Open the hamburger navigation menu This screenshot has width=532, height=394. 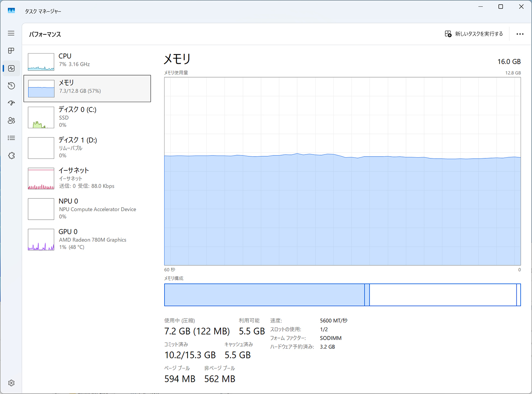(x=11, y=33)
